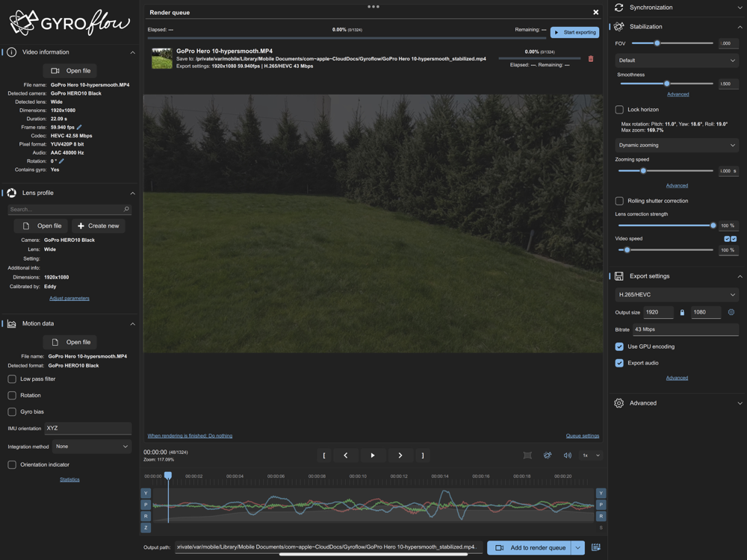Disable Use GPU encoding checkbox

(619, 346)
